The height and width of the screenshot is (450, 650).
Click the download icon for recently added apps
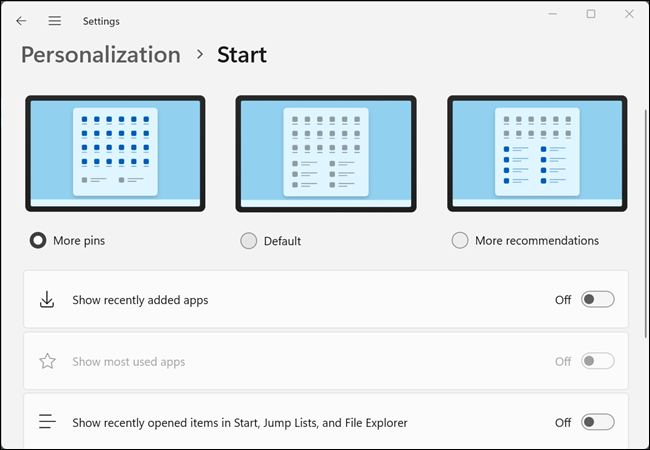pos(47,299)
